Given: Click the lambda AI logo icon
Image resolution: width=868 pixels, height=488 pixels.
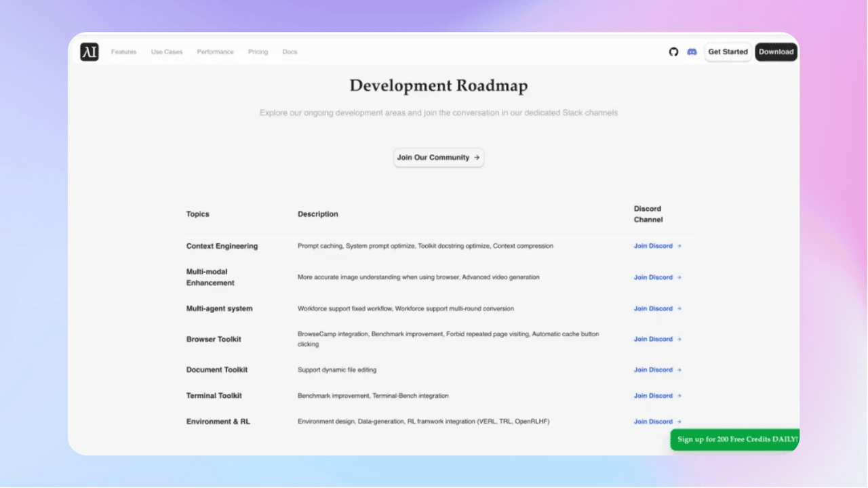Looking at the screenshot, I should pos(90,52).
